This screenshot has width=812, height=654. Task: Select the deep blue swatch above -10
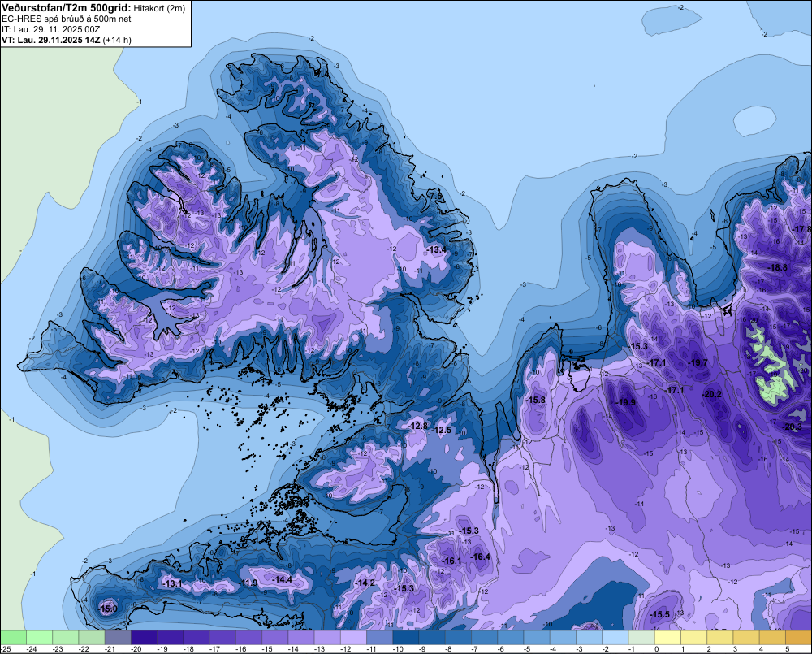click(405, 637)
